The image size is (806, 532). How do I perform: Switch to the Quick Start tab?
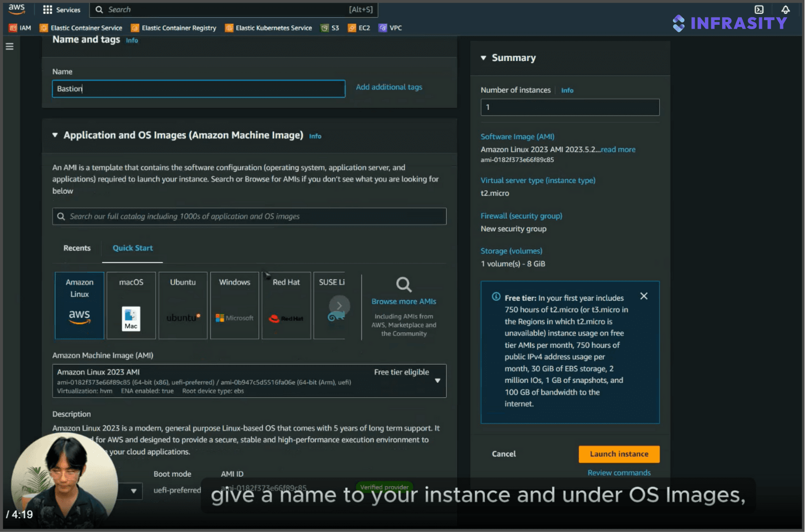(133, 248)
